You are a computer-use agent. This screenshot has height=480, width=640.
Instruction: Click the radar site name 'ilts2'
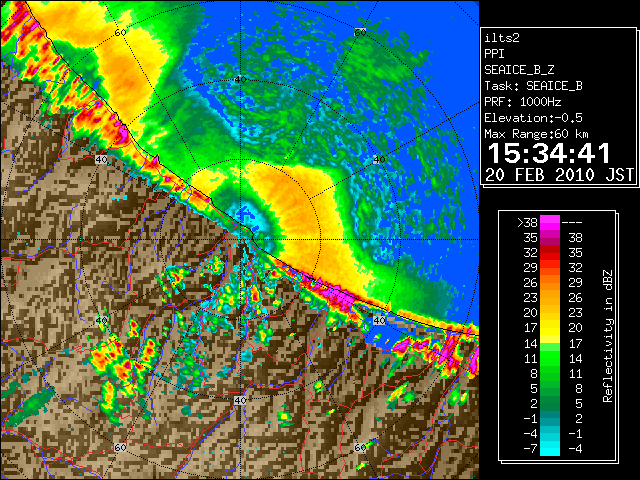pyautogui.click(x=502, y=38)
